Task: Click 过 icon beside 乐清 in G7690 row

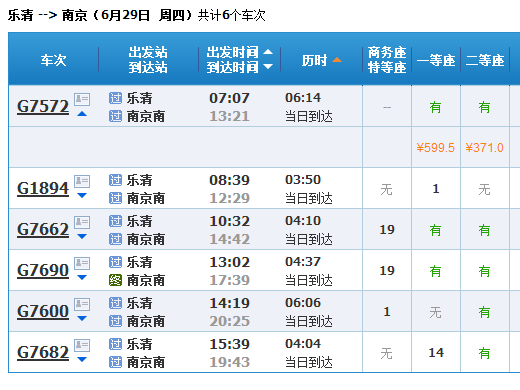Action: click(115, 262)
